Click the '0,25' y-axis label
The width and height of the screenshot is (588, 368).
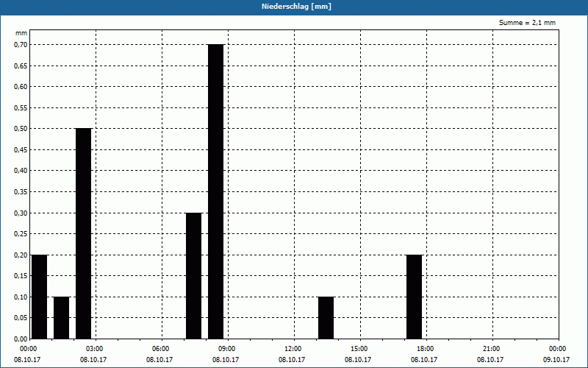coord(21,234)
